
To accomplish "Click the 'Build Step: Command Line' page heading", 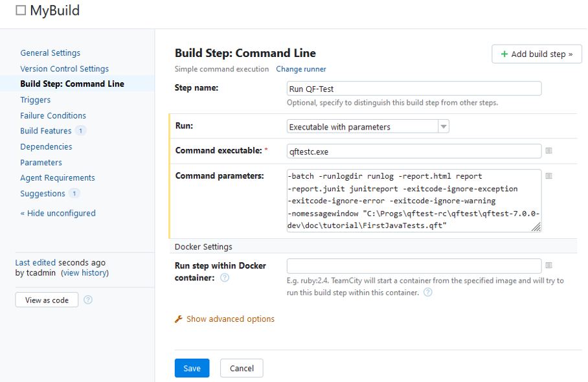I will [245, 53].
